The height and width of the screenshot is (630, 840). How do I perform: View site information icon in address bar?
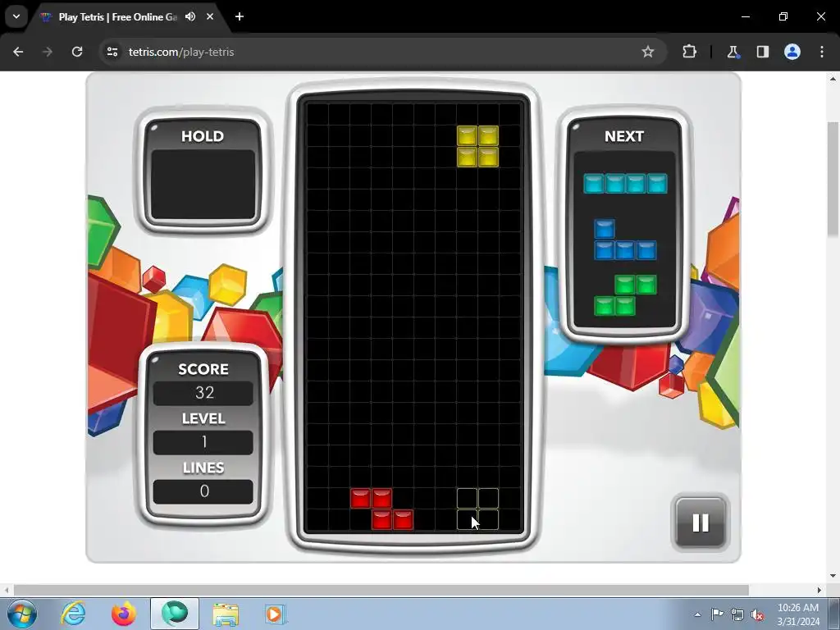112,52
